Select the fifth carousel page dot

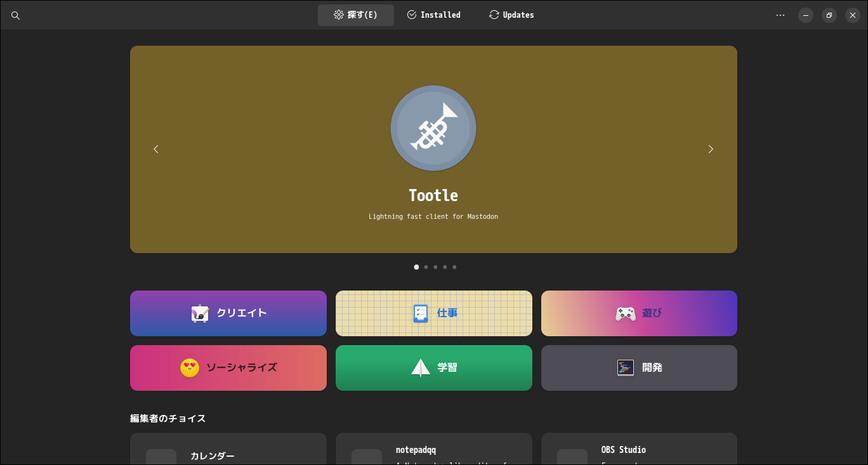click(454, 267)
